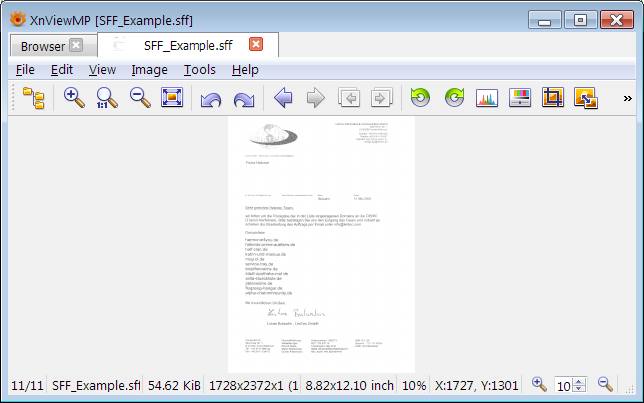Open the folder tree browser icon

[x=34, y=98]
